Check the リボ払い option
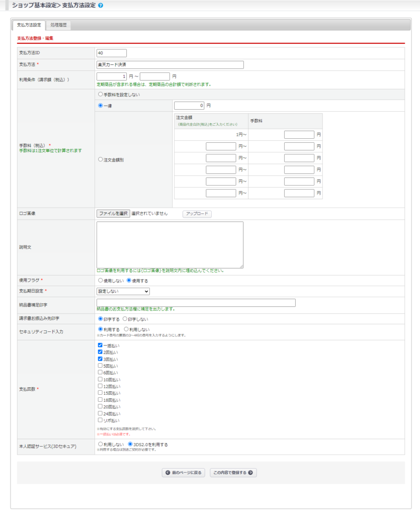 point(100,420)
